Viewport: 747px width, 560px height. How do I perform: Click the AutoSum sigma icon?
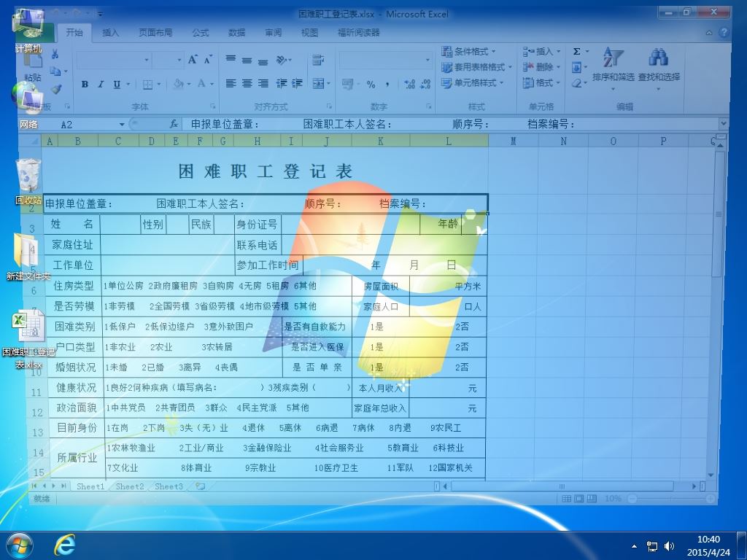click(x=576, y=52)
